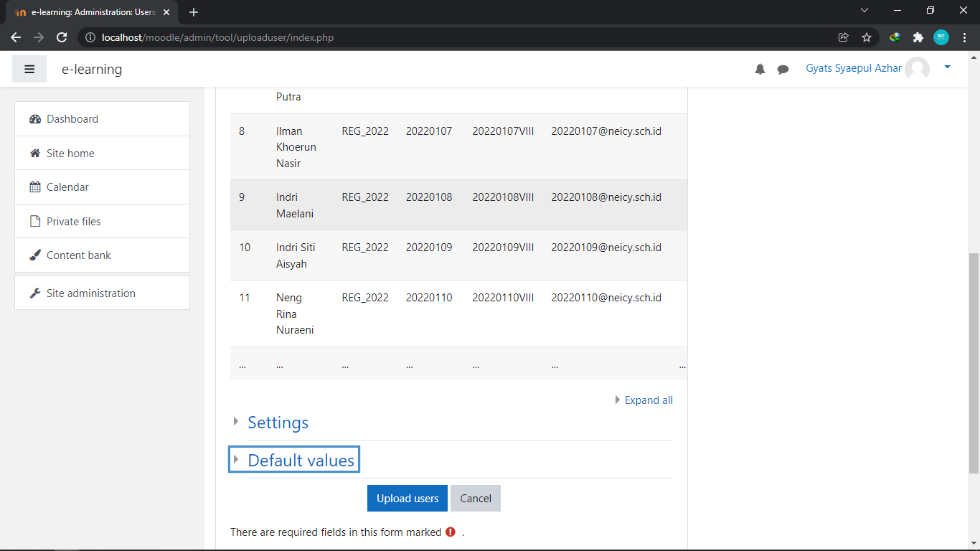Viewport: 980px width, 551px height.
Task: Click the username cell 20220108
Action: pos(429,197)
